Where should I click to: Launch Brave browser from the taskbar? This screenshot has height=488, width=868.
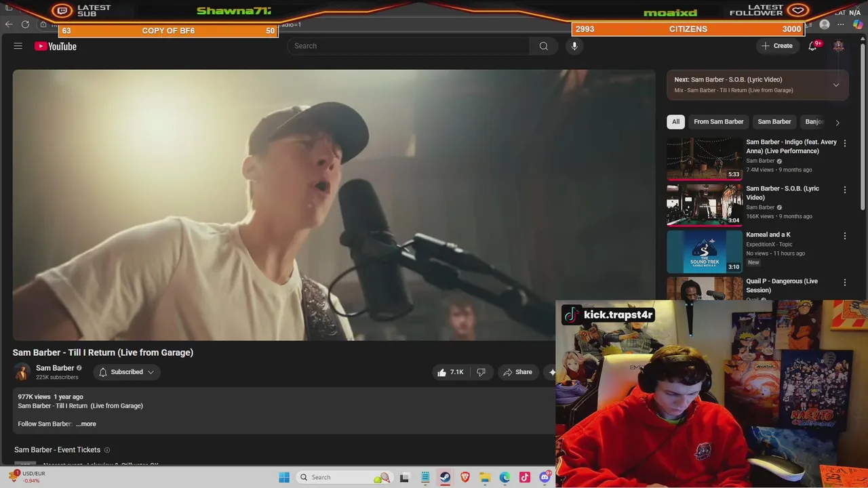465,477
